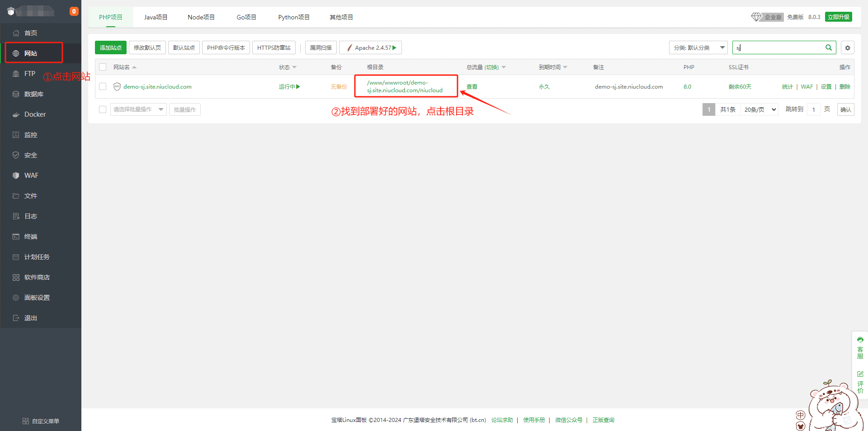
Task: Check the demo-sj.site.niucloud.com row checkbox
Action: (x=103, y=86)
